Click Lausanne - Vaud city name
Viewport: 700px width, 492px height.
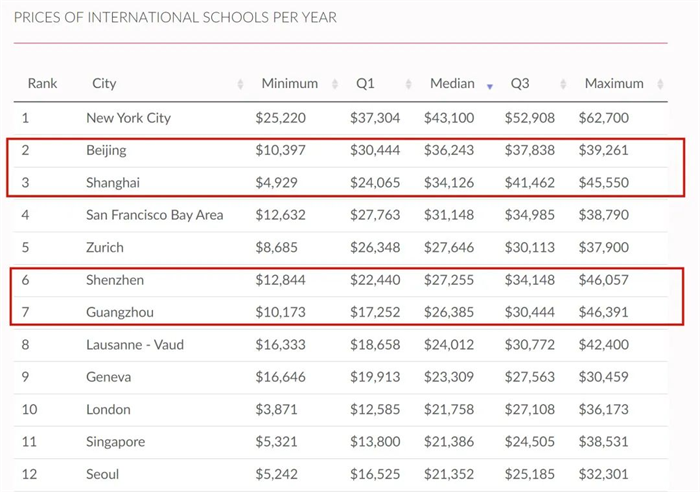tap(135, 345)
